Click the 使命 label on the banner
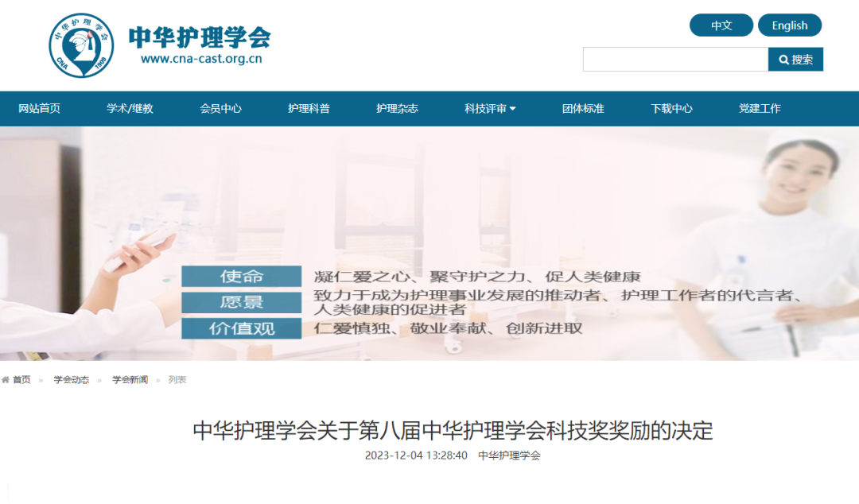Screen dimensions: 859x504 (242, 276)
